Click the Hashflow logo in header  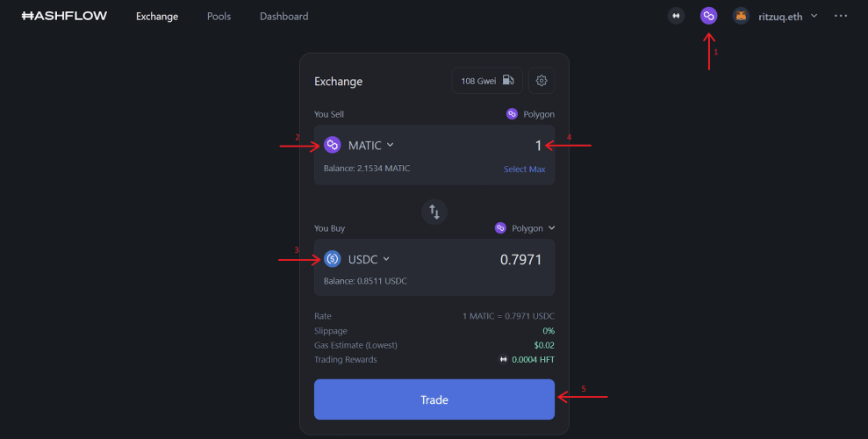[64, 16]
